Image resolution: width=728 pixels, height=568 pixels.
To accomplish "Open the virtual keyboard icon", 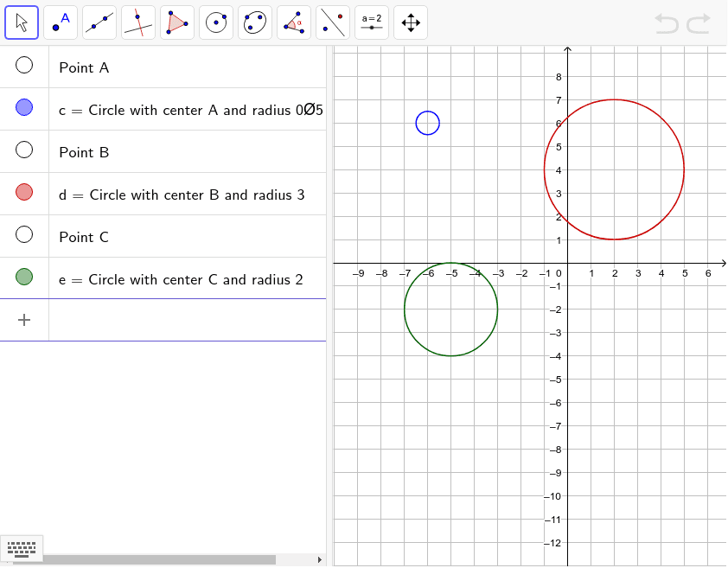I will (22, 549).
